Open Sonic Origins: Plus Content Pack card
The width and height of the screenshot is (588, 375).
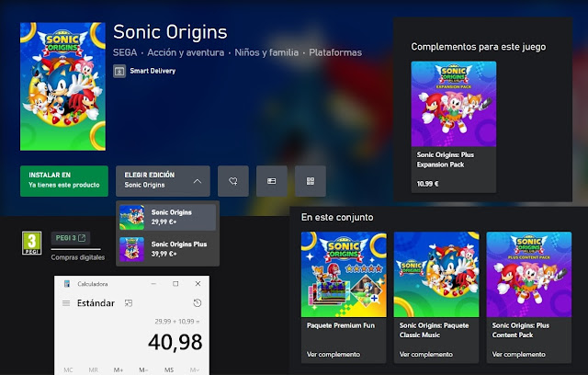(x=529, y=297)
